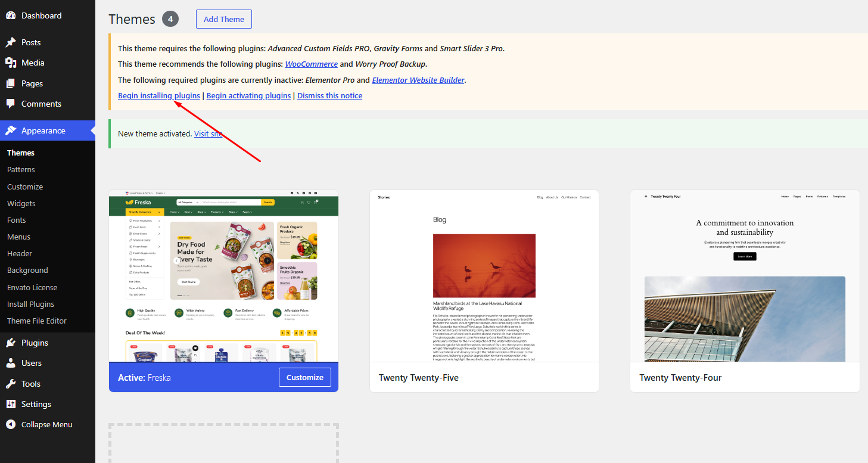Viewport: 868px width, 463px height.
Task: Click the Themes page heading
Action: coord(132,19)
